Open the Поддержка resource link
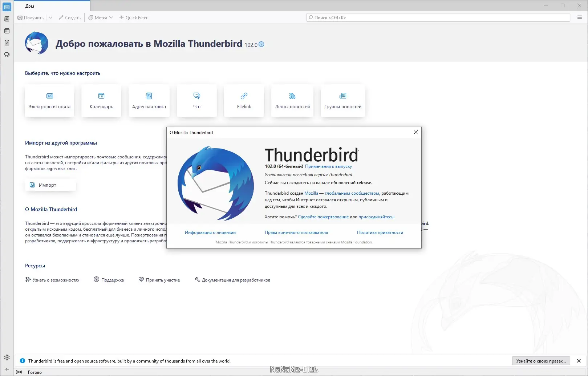The width and height of the screenshot is (588, 376). pos(109,280)
